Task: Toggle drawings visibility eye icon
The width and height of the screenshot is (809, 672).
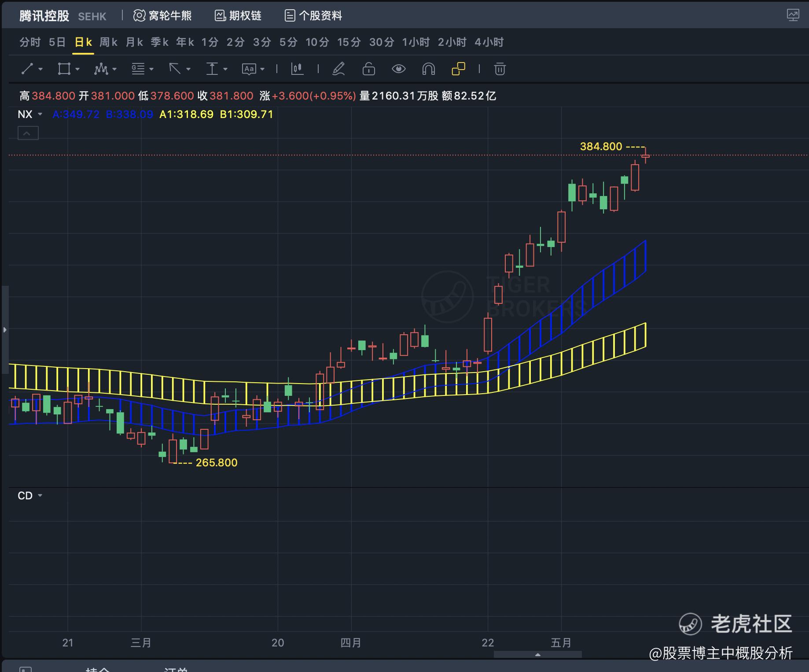Action: (399, 69)
